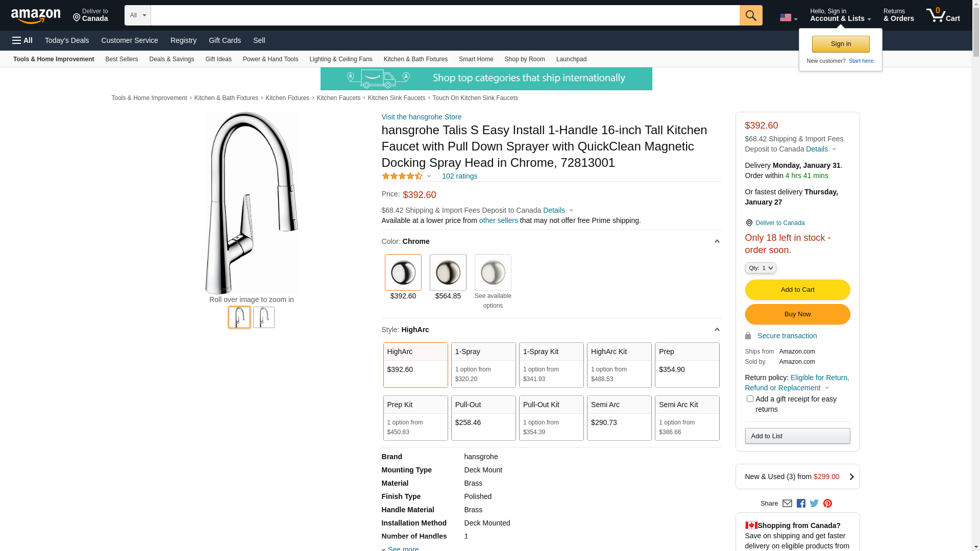Visit the hansgrohe Store link

tap(422, 117)
